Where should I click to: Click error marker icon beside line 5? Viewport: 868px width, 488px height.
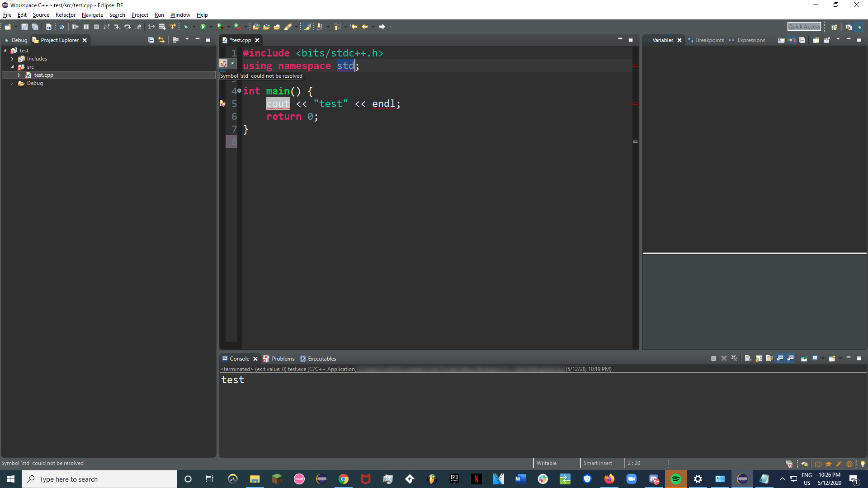[223, 103]
